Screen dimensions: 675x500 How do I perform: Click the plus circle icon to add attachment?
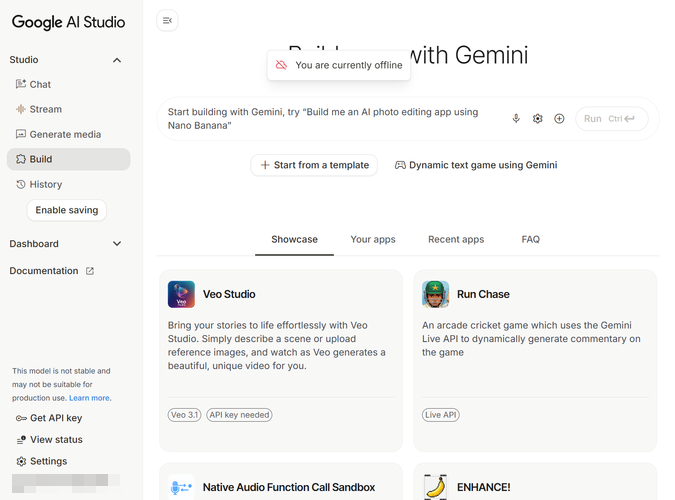[x=559, y=119]
